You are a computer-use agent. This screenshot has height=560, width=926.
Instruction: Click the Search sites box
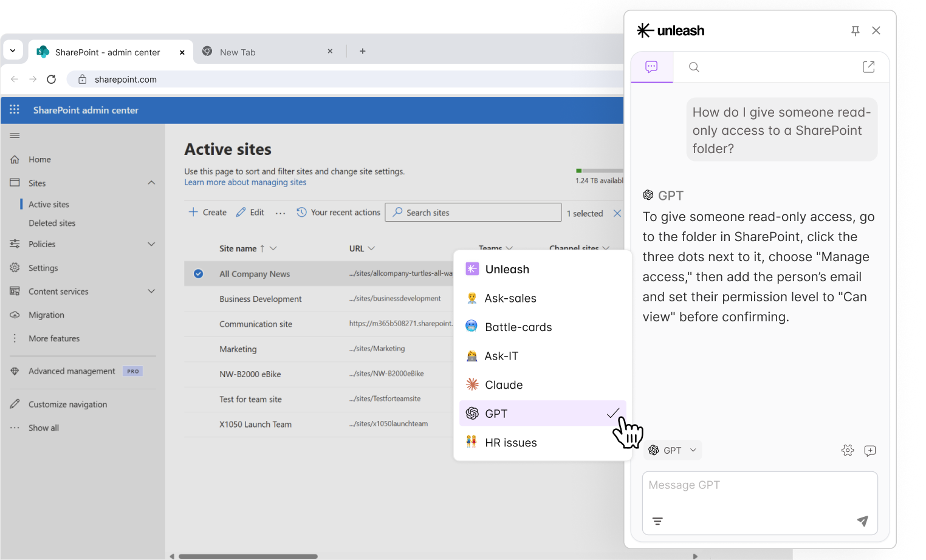pyautogui.click(x=473, y=213)
